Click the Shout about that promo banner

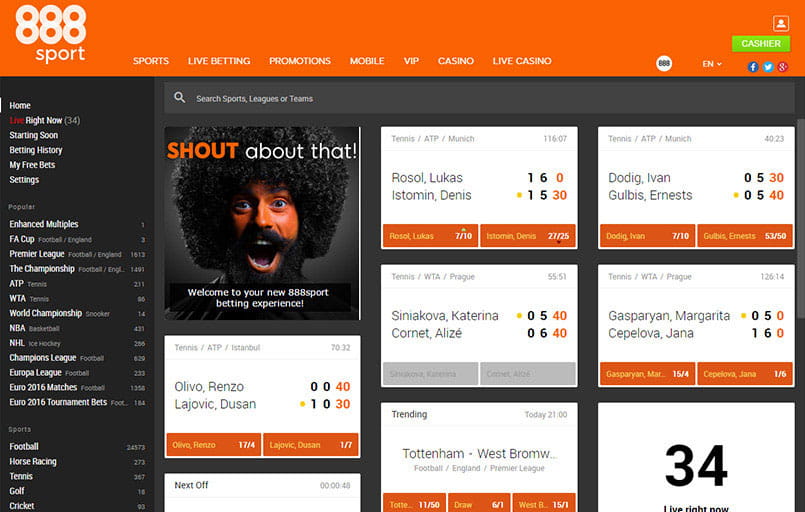coord(262,222)
